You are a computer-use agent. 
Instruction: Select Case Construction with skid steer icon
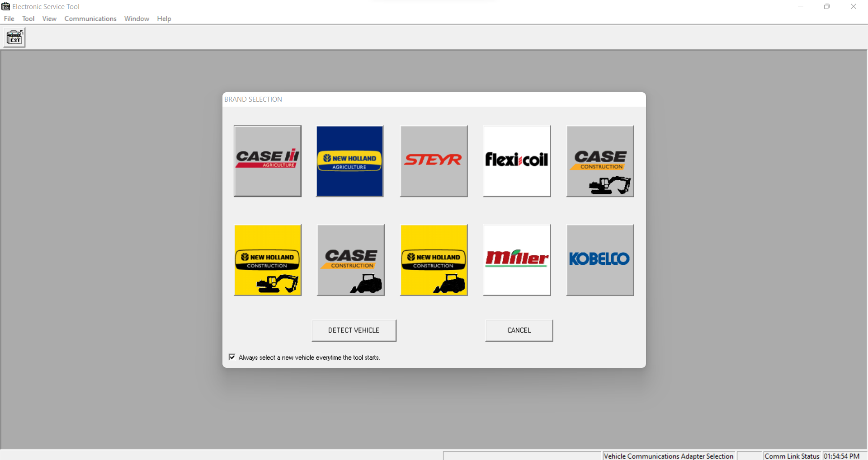(351, 260)
